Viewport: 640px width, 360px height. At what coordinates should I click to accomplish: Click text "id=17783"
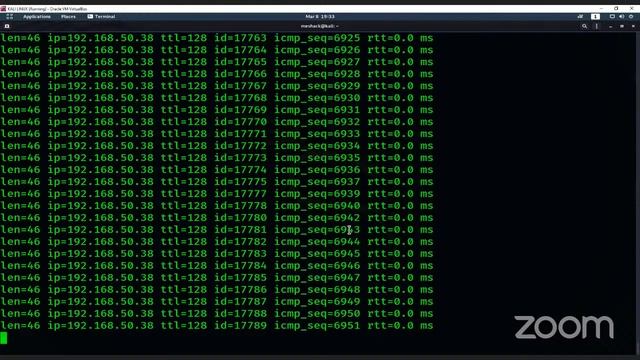(240, 254)
